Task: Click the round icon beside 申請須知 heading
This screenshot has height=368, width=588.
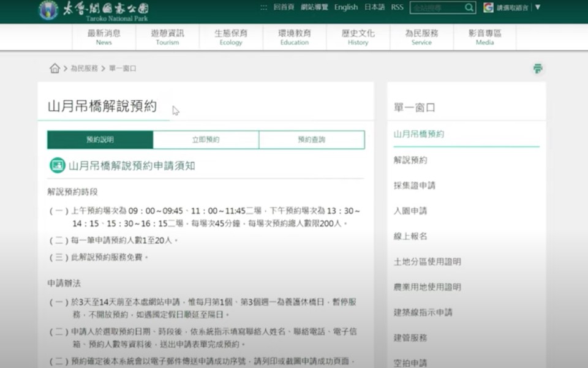Action: point(58,165)
